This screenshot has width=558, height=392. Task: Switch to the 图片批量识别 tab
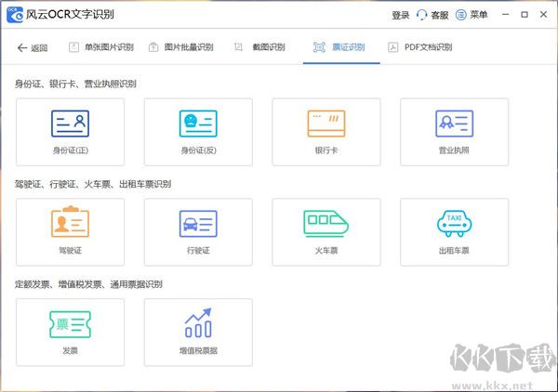(x=180, y=47)
